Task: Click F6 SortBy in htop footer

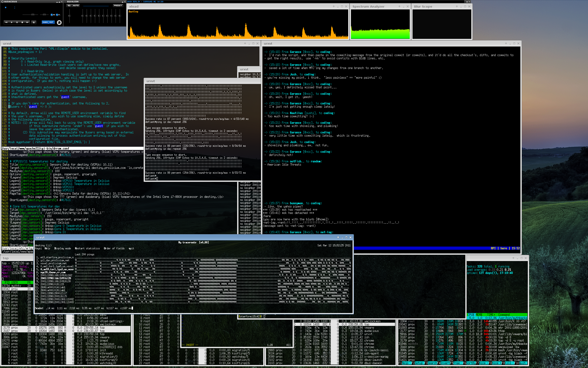Action: [x=469, y=363]
